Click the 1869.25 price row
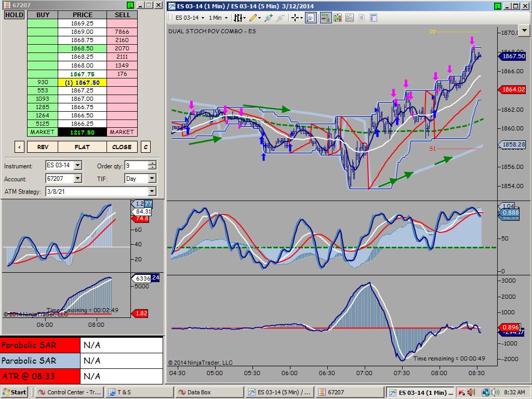 coord(82,23)
